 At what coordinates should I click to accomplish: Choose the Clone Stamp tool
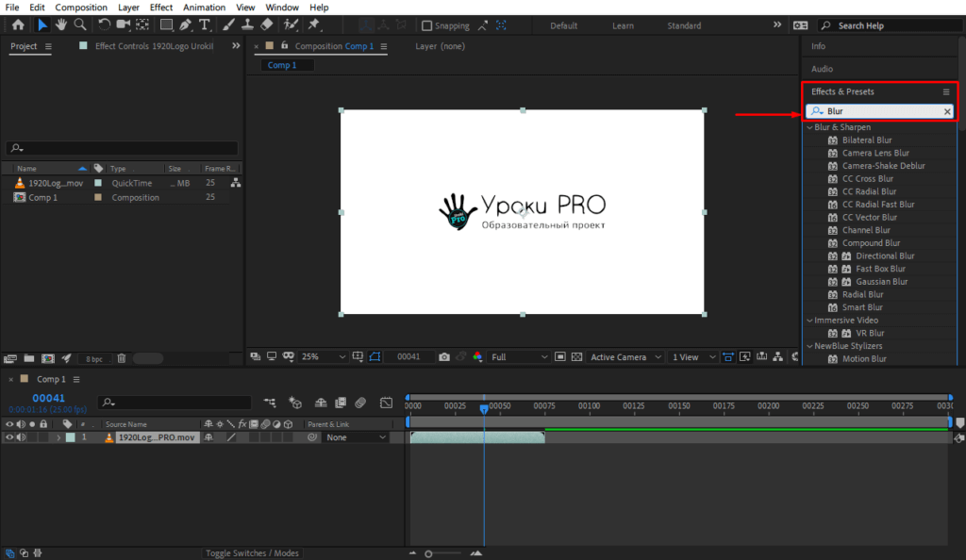(x=246, y=25)
